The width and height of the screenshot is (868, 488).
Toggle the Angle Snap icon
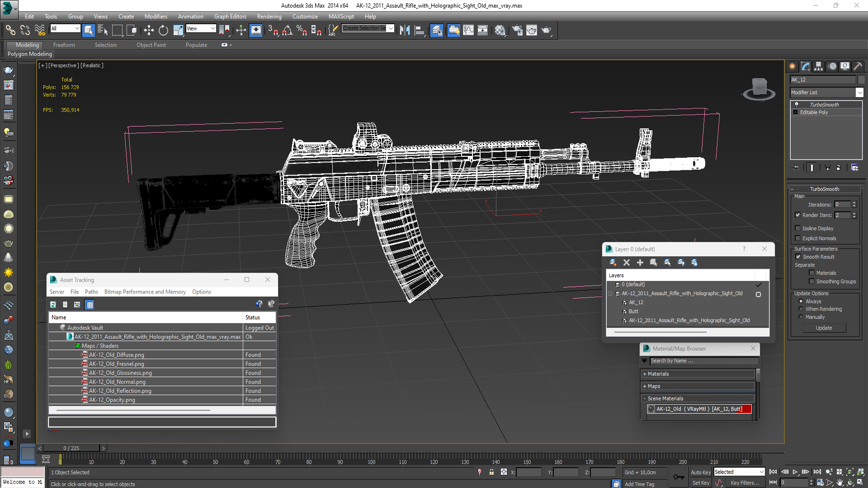(288, 30)
